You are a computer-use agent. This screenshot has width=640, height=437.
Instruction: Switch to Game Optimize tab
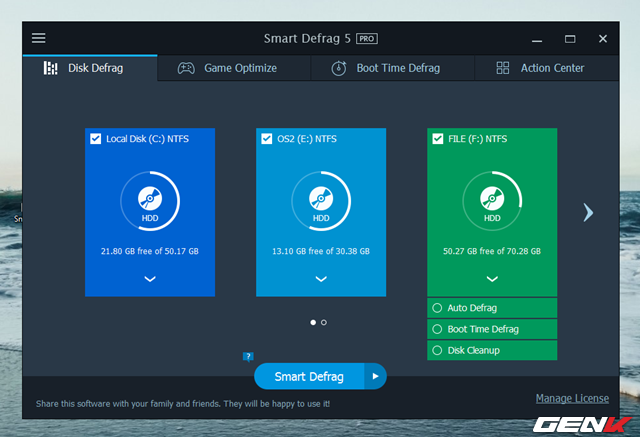tap(234, 68)
